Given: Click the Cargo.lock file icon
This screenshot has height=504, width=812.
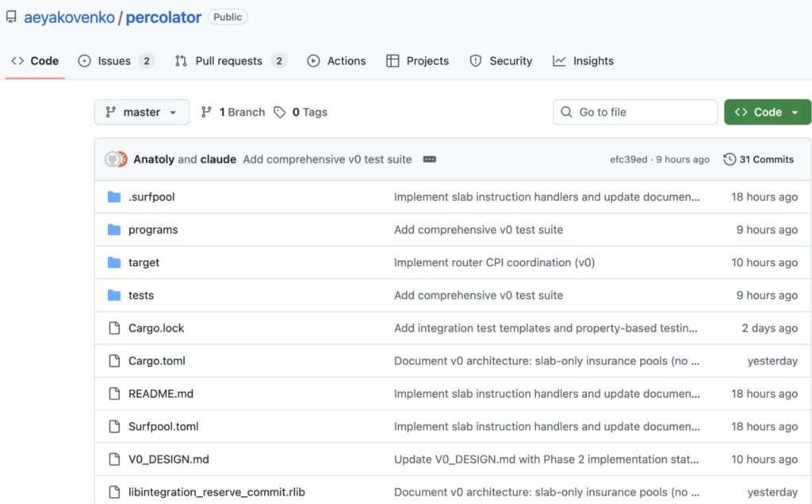Looking at the screenshot, I should (114, 328).
